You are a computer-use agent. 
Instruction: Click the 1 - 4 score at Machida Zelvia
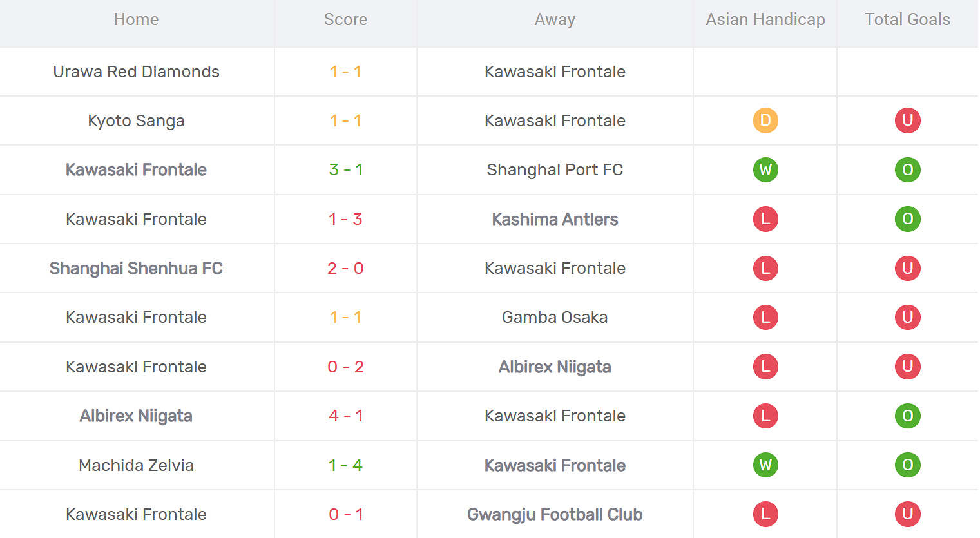coord(345,465)
